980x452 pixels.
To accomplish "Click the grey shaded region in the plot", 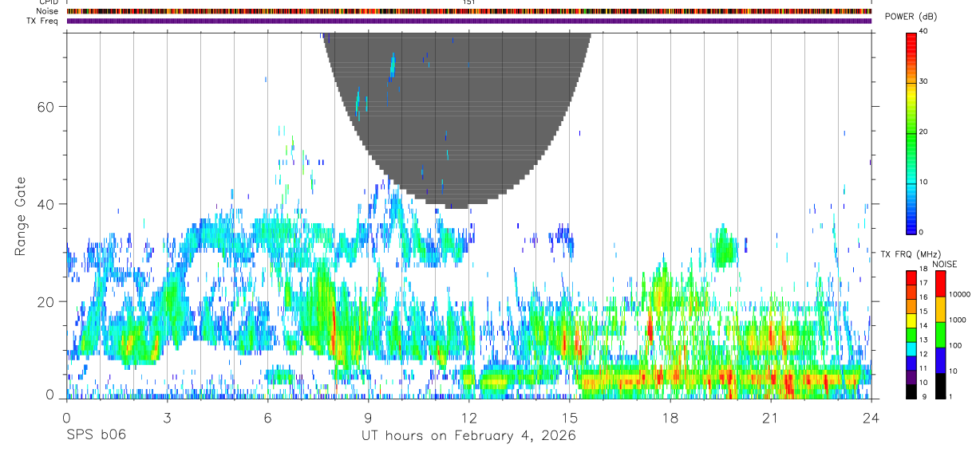I will tap(456, 120).
